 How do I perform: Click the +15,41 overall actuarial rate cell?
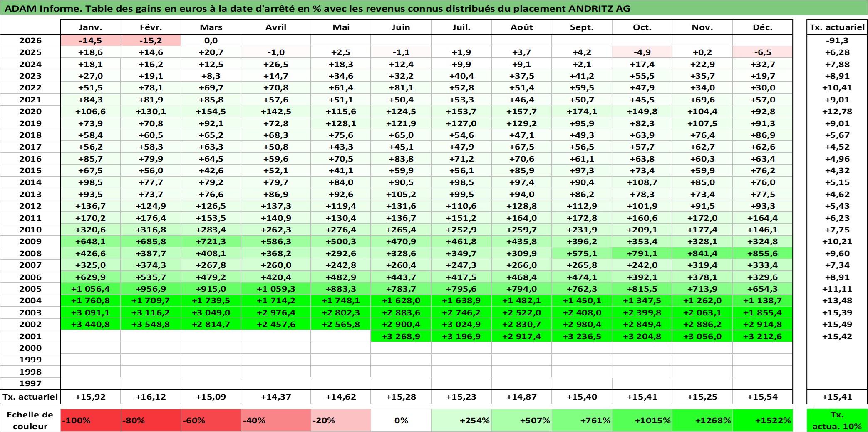[x=837, y=397]
